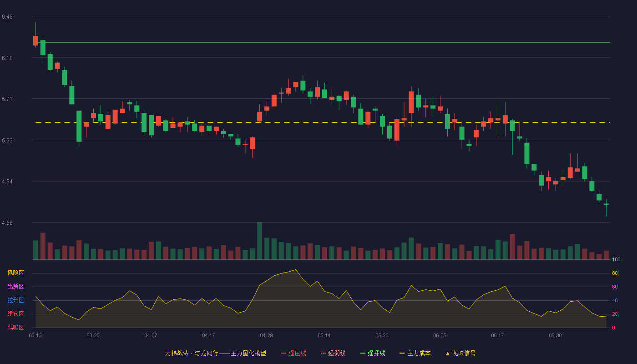Viewport: 637px width, 364px height.
Task: Select the first red candlestick at 03-13
Action: click(35, 40)
